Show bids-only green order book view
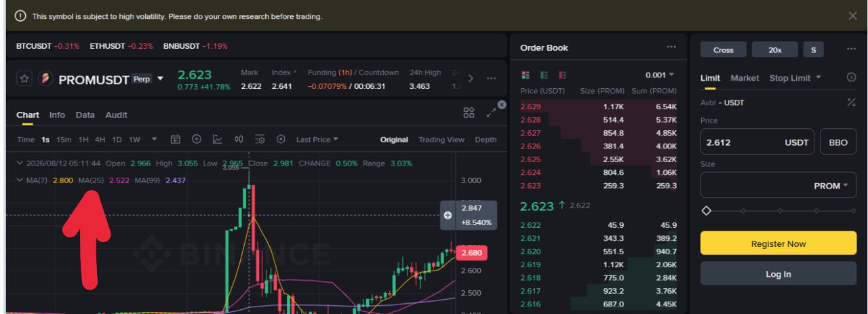This screenshot has height=314, width=868. pyautogui.click(x=544, y=75)
